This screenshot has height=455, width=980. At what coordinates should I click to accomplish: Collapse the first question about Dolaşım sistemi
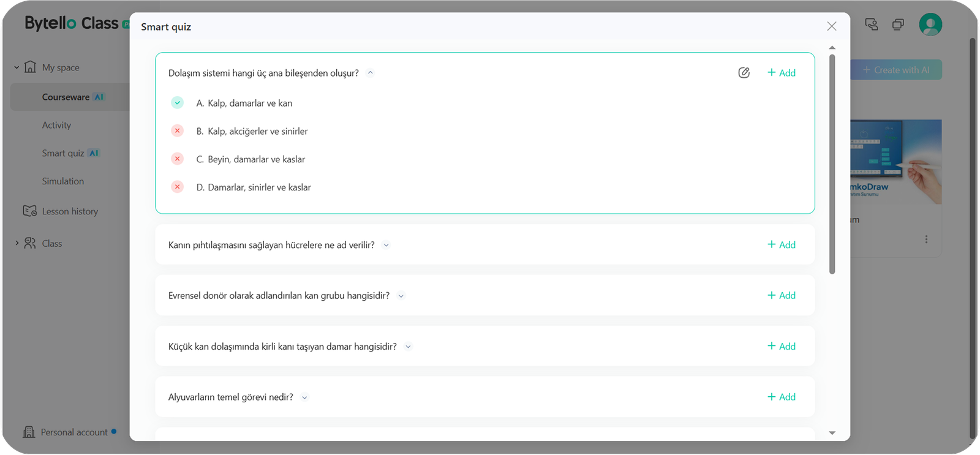pyautogui.click(x=370, y=73)
